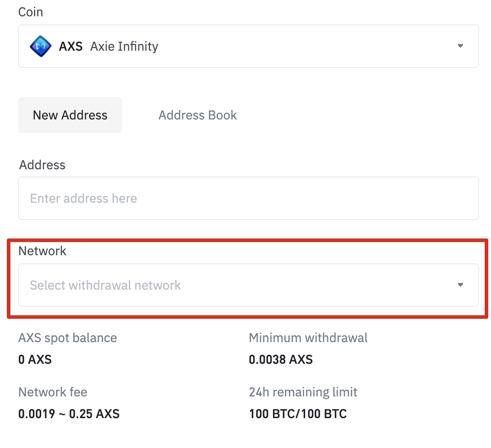Click the bold AXS ticker text
This screenshot has height=448, width=491.
tap(71, 46)
